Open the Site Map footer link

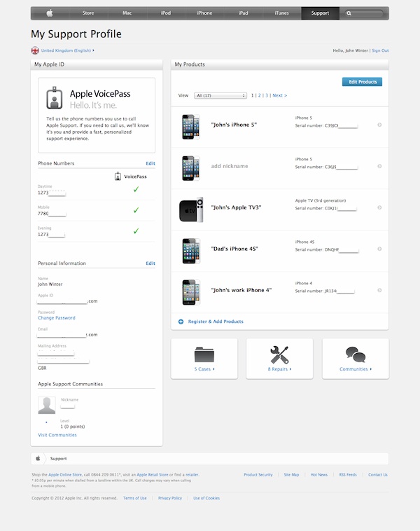click(x=291, y=475)
